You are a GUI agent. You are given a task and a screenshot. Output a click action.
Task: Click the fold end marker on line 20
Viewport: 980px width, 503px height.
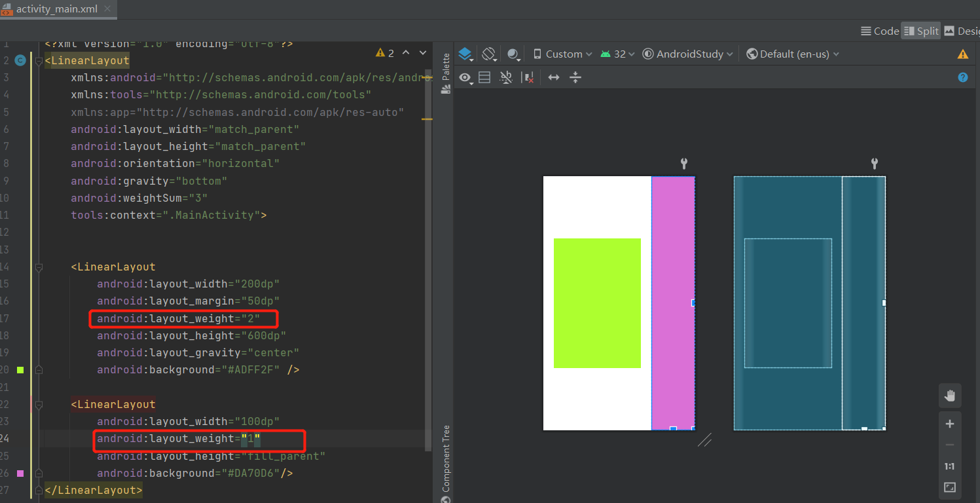[39, 369]
